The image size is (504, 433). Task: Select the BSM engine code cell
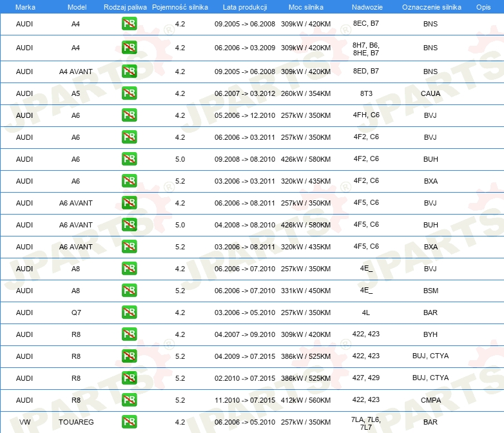[431, 291]
